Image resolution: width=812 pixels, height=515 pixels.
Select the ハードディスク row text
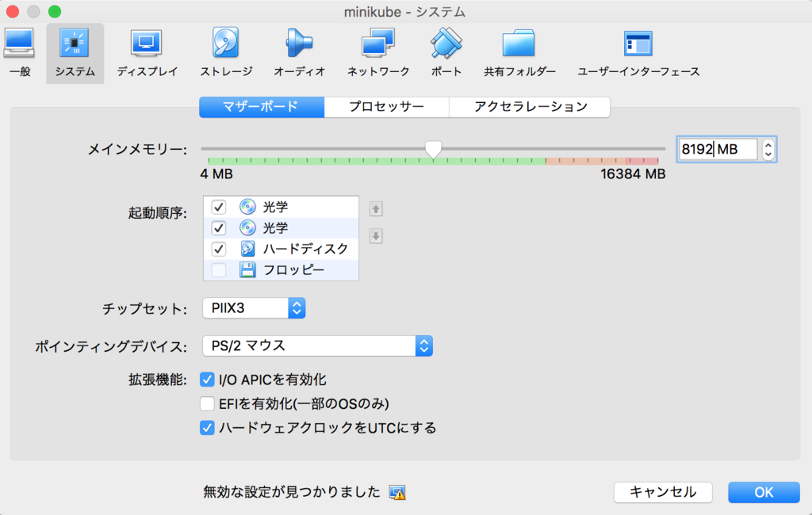[305, 249]
